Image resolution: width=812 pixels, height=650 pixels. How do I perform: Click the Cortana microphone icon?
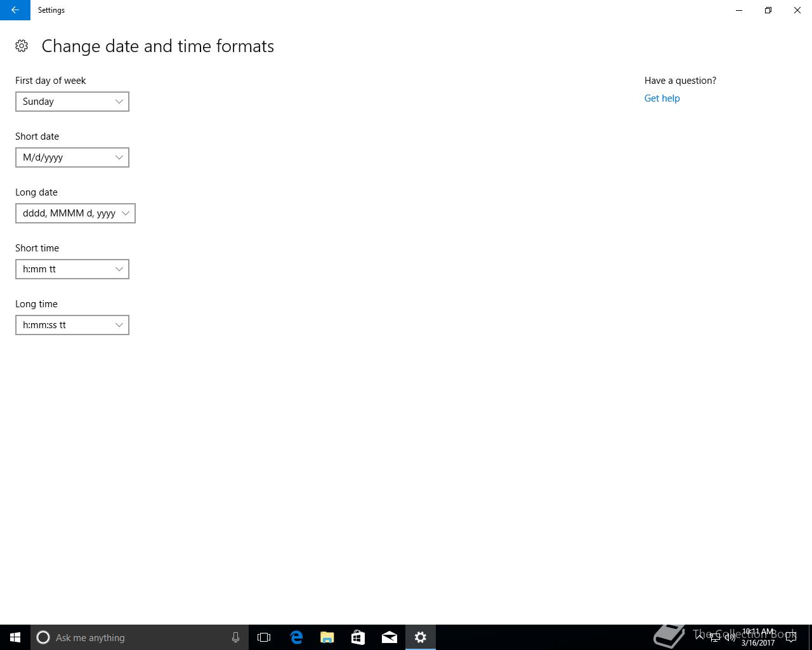[235, 637]
